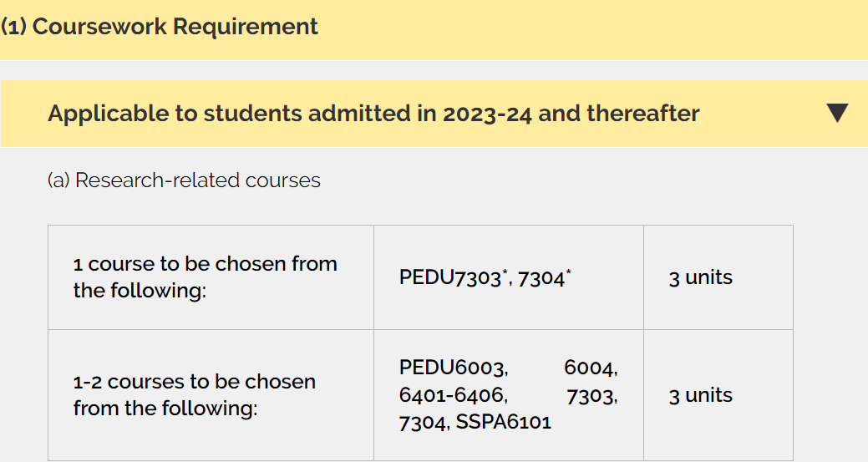This screenshot has height=462, width=868.
Task: Click the 6401-6406 course range
Action: click(453, 395)
